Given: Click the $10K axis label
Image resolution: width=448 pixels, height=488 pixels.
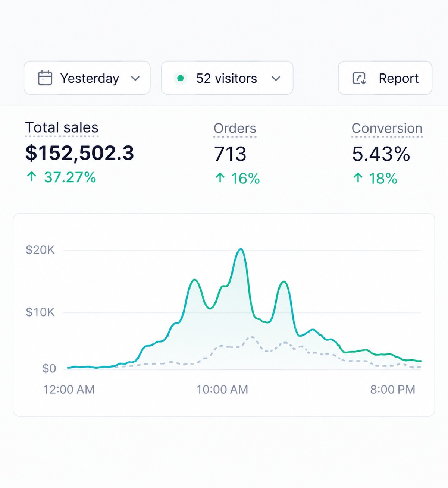Looking at the screenshot, I should point(40,312).
